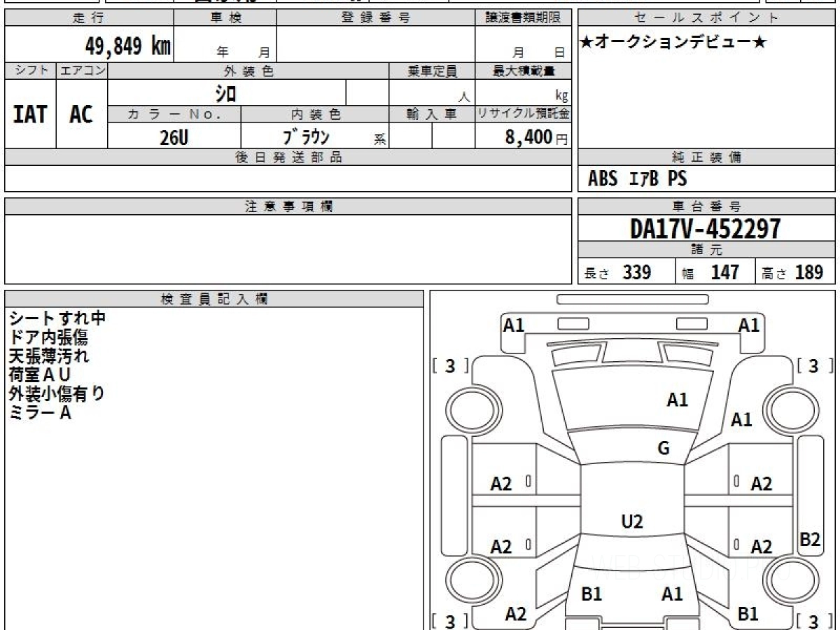Image resolution: width=840 pixels, height=630 pixels.
Task: Click the 譲渡書類期限 header
Action: [x=523, y=18]
